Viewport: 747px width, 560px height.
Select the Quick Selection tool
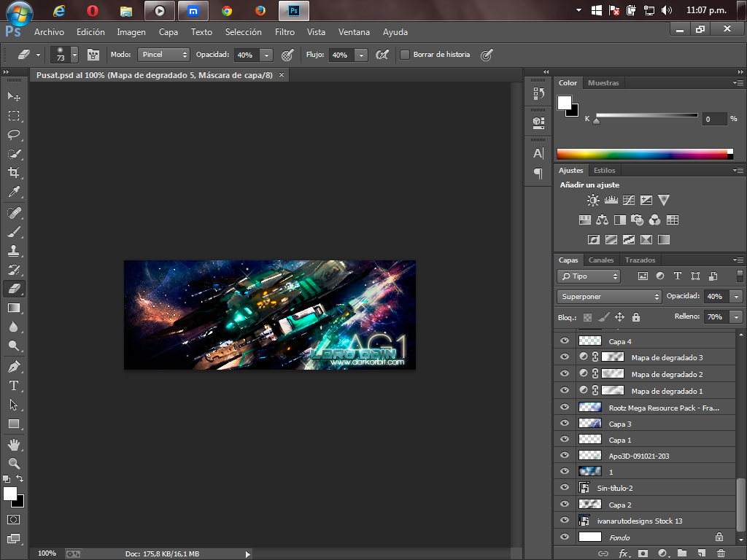(14, 154)
